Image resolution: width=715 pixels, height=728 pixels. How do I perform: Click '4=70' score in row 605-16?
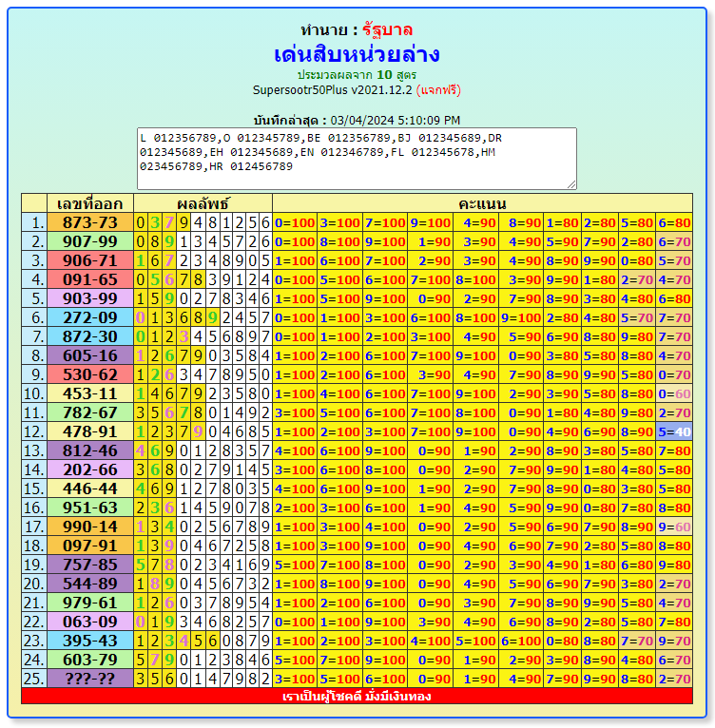pyautogui.click(x=674, y=356)
